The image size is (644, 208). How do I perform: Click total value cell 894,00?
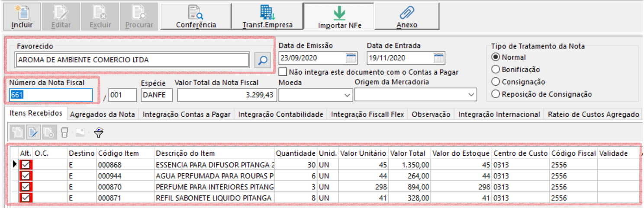(409, 187)
